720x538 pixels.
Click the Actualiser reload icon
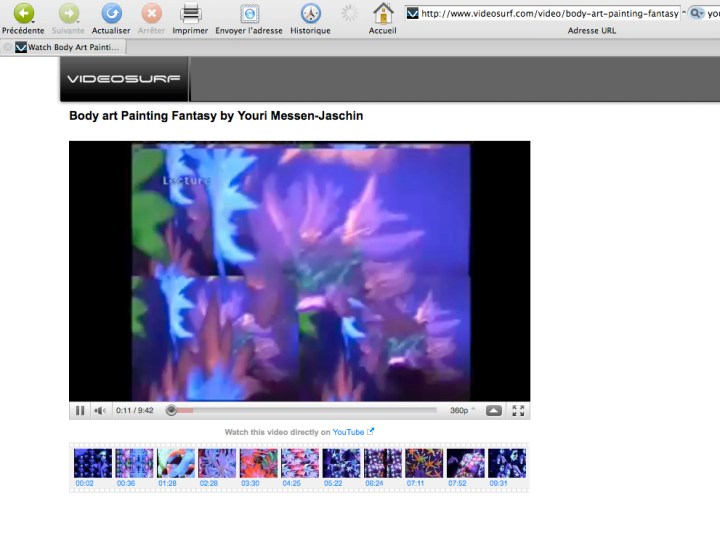tap(111, 14)
